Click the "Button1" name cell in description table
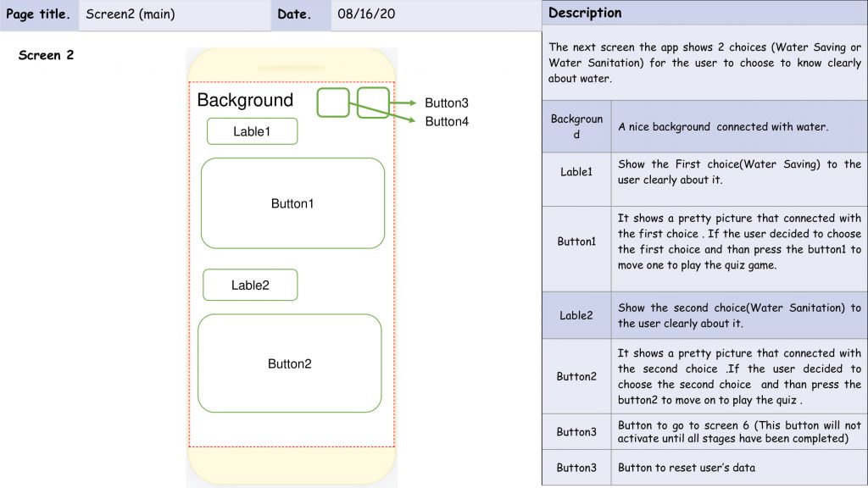The height and width of the screenshot is (488, 868). pyautogui.click(x=576, y=249)
